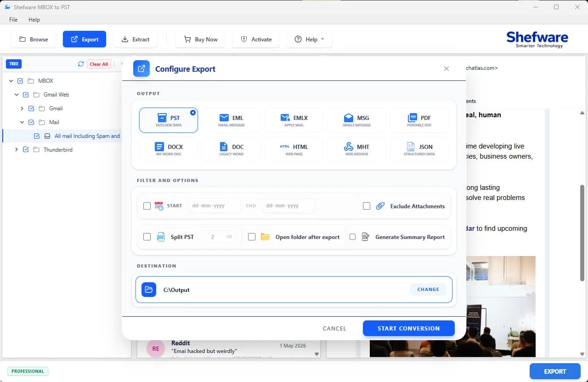Image resolution: width=588 pixels, height=382 pixels.
Task: Click the refresh icon in tree panel
Action: tap(81, 64)
